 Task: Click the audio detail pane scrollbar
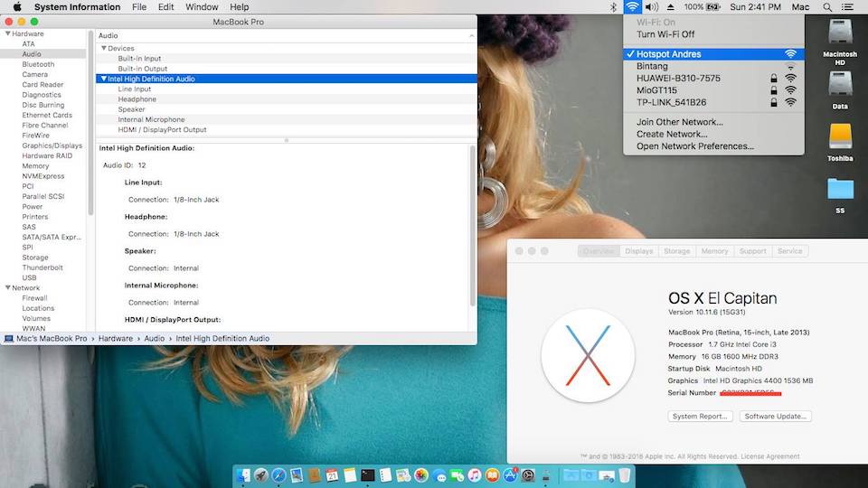tap(472, 226)
